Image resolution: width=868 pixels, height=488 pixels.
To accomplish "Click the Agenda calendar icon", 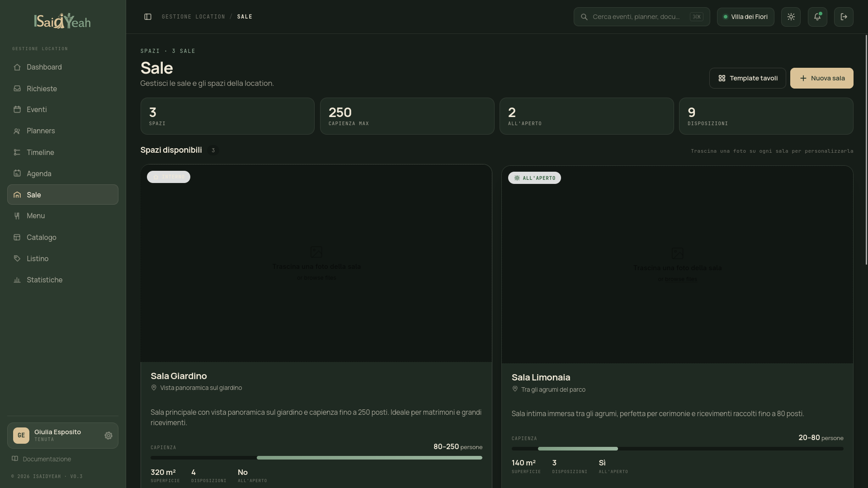I will click(17, 174).
